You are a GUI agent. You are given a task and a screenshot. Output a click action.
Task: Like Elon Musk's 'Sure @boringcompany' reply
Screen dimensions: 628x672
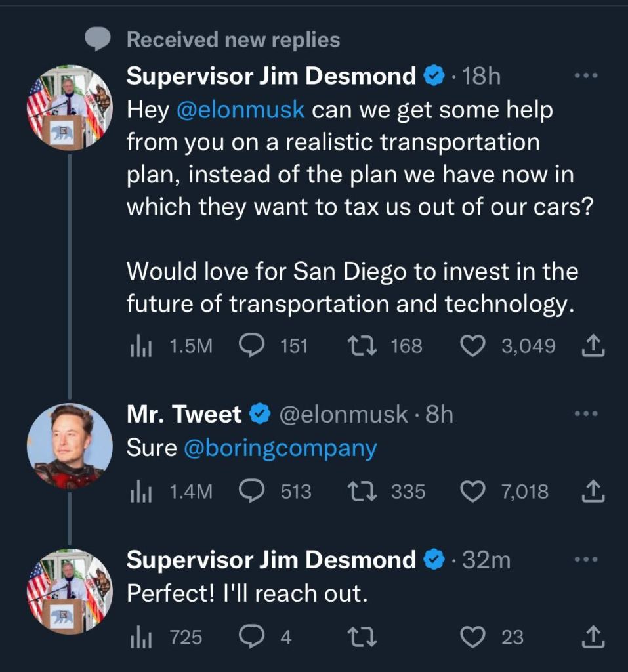click(472, 491)
